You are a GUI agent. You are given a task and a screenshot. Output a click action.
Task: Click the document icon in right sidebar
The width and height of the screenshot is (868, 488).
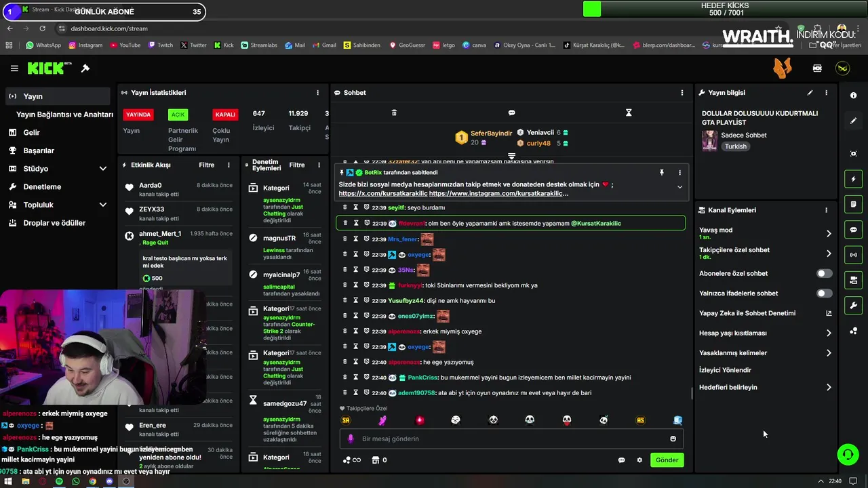pyautogui.click(x=853, y=204)
